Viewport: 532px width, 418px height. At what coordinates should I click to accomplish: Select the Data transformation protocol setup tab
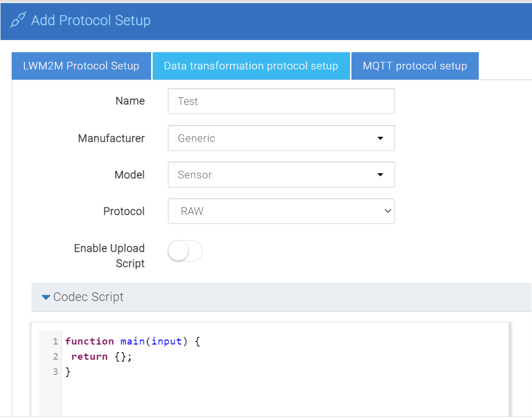tap(251, 66)
